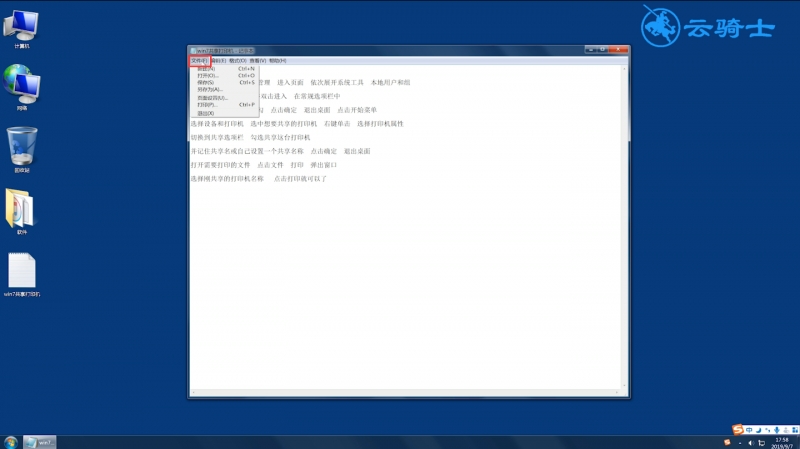
Task: Maximize the Notepad window
Action: tap(603, 49)
